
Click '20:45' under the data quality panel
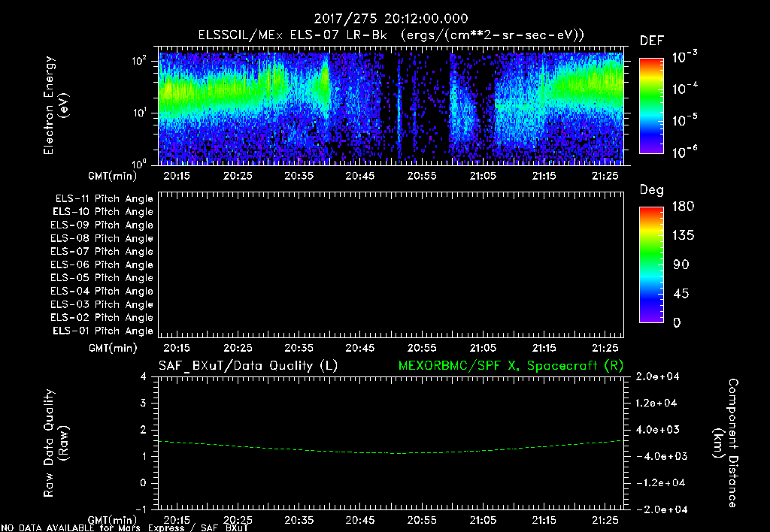pos(360,520)
